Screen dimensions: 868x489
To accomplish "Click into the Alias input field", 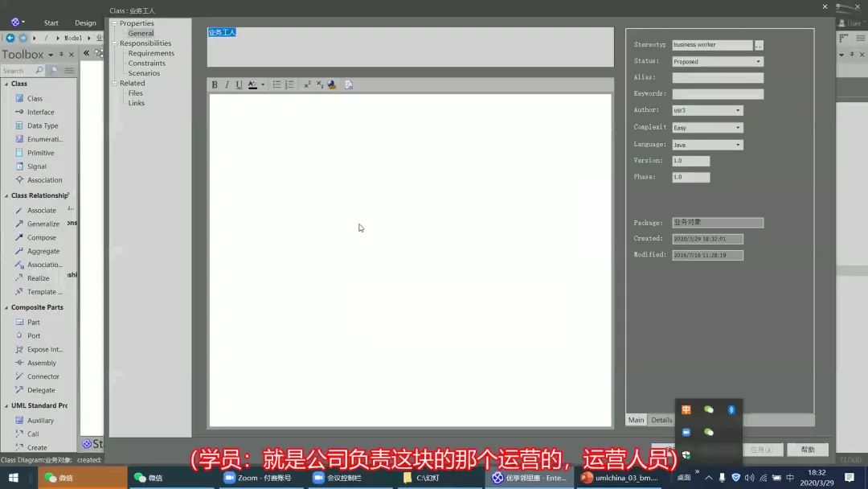I will coord(718,77).
